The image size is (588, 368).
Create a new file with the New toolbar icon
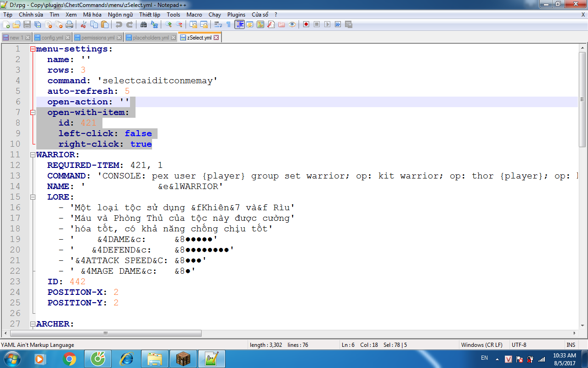6,24
